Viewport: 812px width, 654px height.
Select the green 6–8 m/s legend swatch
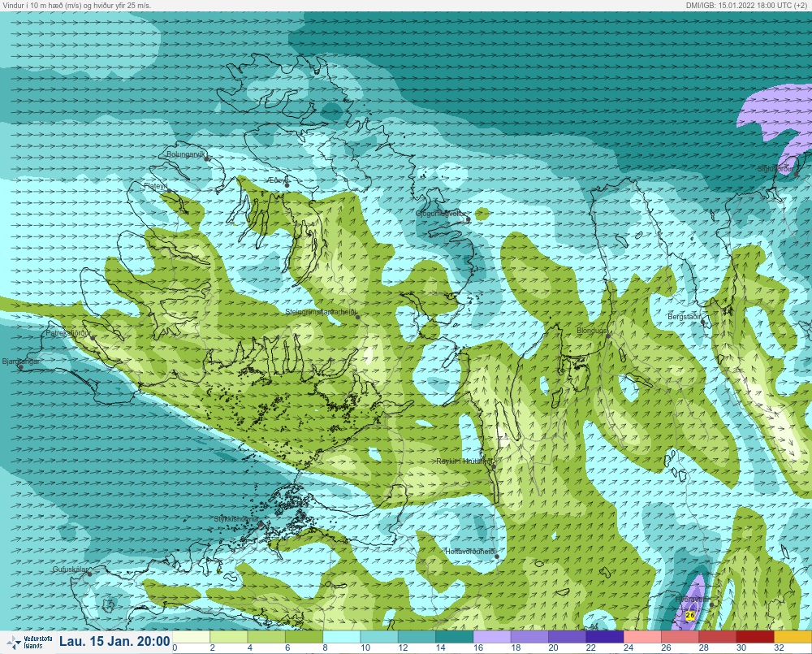coord(304,636)
